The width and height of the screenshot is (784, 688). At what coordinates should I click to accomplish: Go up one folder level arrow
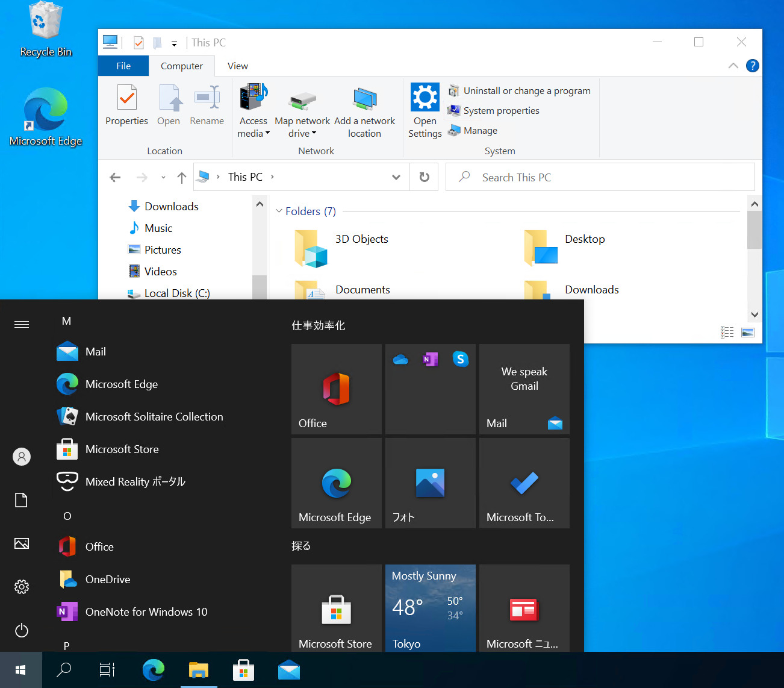(182, 177)
